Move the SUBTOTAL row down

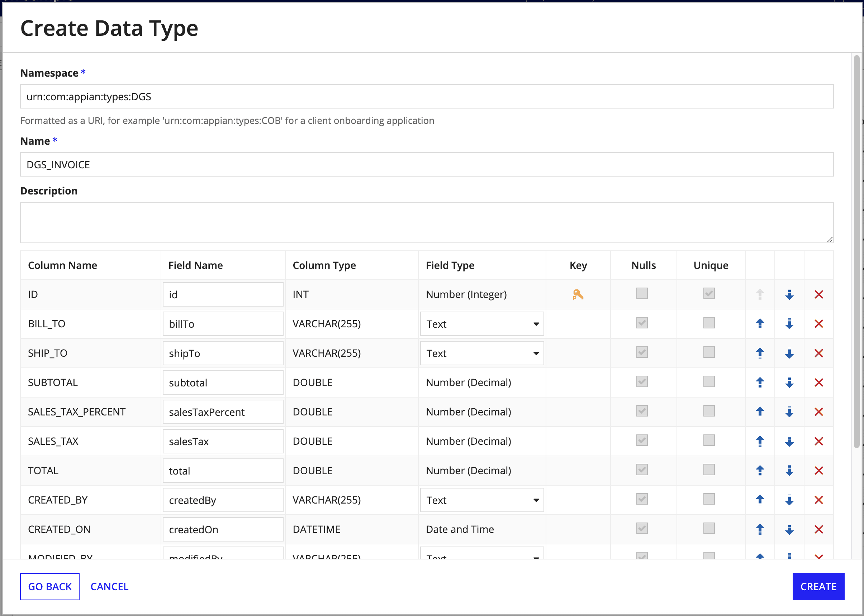click(x=789, y=382)
